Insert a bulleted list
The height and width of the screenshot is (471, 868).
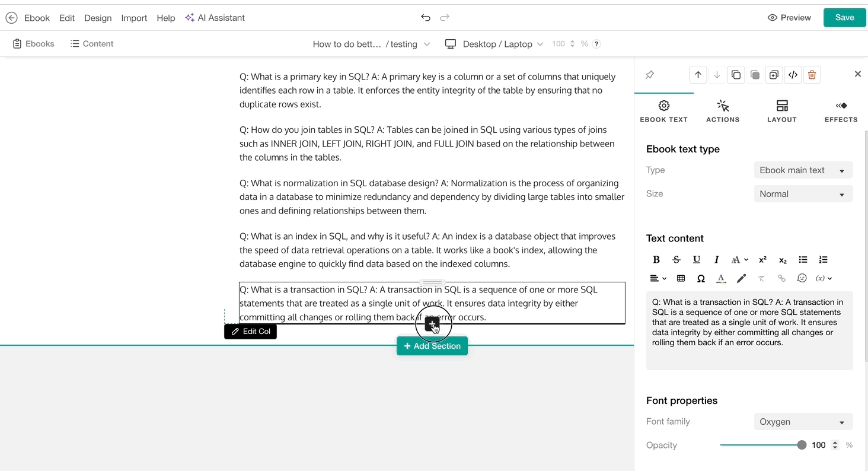[x=803, y=260]
